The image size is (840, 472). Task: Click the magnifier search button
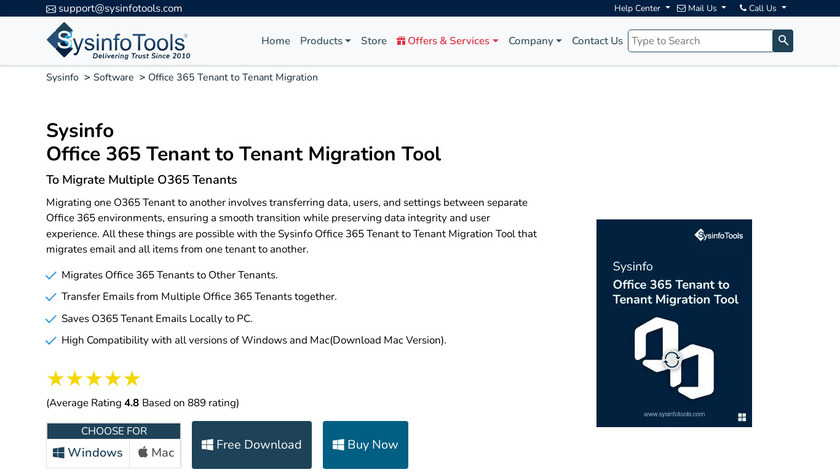pyautogui.click(x=783, y=41)
